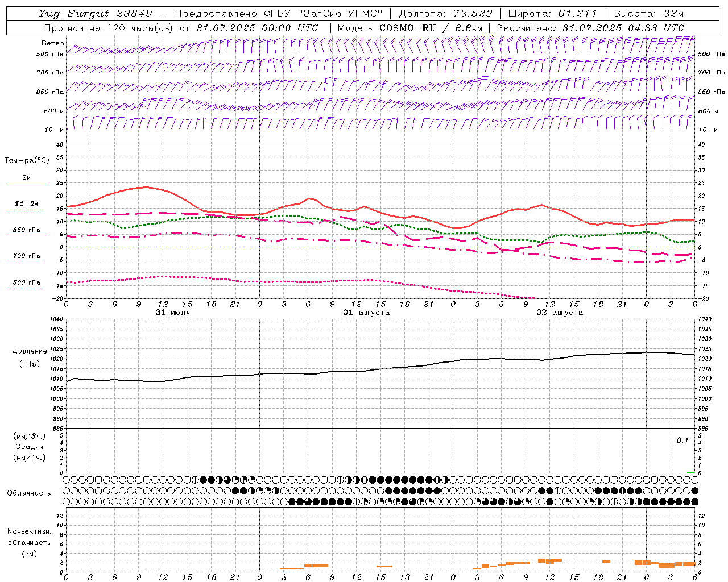Click the dashed line sample under Td 2м
Viewport: 728px width, 582px height.
(25, 210)
